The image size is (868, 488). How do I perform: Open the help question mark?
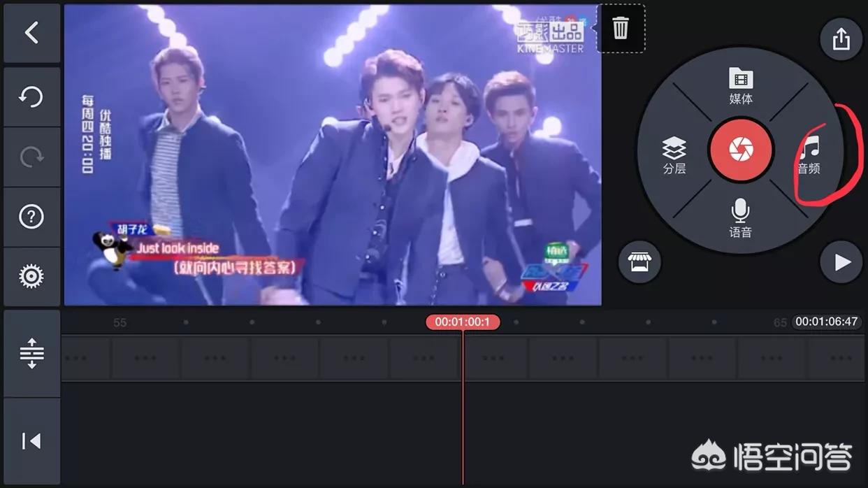pyautogui.click(x=31, y=217)
